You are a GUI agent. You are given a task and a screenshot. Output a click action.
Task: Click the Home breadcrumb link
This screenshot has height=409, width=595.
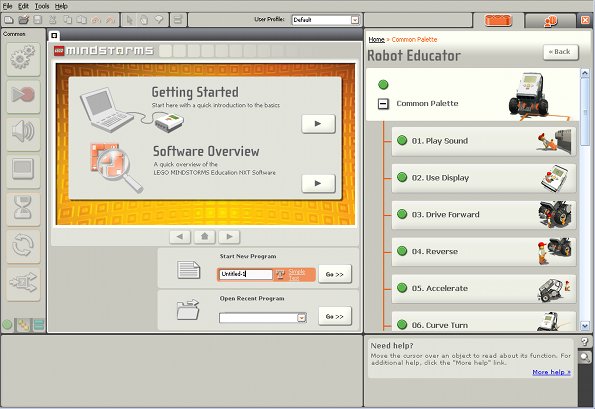click(376, 39)
